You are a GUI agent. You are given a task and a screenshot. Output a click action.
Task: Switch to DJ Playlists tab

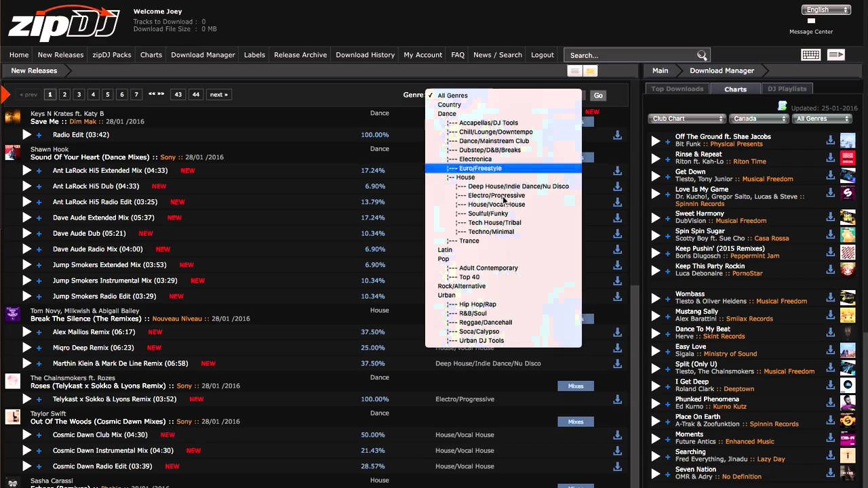click(787, 89)
